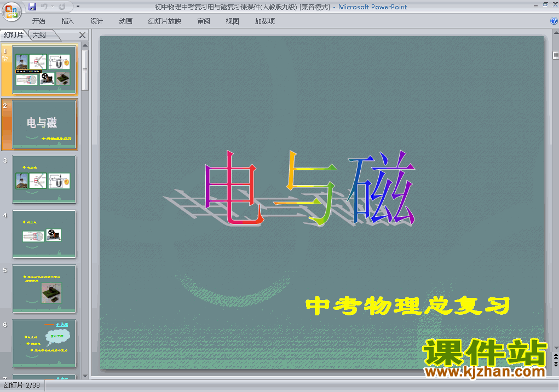Open PowerPoint Help question mark
This screenshot has width=559, height=392.
point(554,21)
